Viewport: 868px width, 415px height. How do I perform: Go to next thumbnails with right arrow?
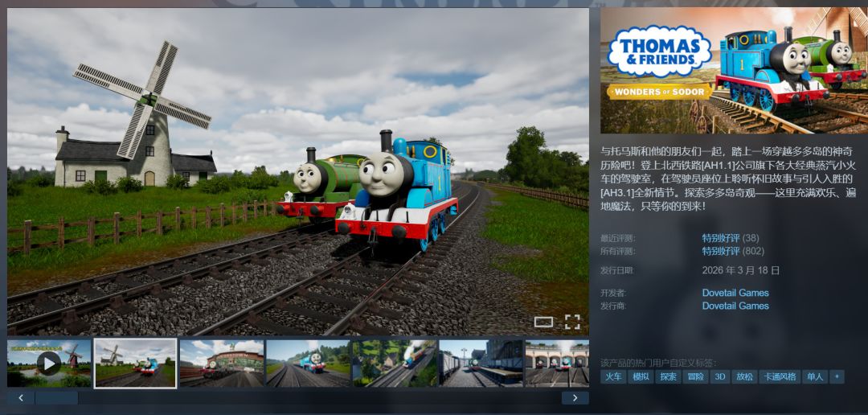coord(575,398)
